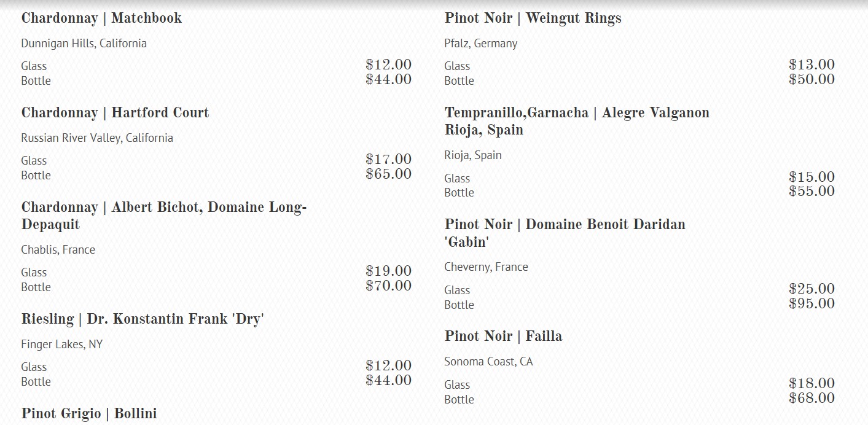The height and width of the screenshot is (425, 868).
Task: Click the Tempranillo, Garnacha Alegre Valganon title
Action: tap(576, 121)
